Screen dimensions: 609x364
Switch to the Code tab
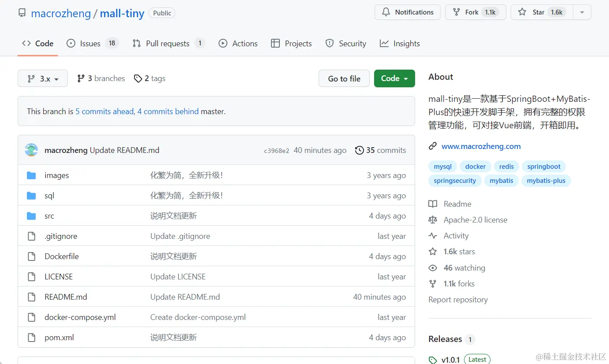(38, 43)
